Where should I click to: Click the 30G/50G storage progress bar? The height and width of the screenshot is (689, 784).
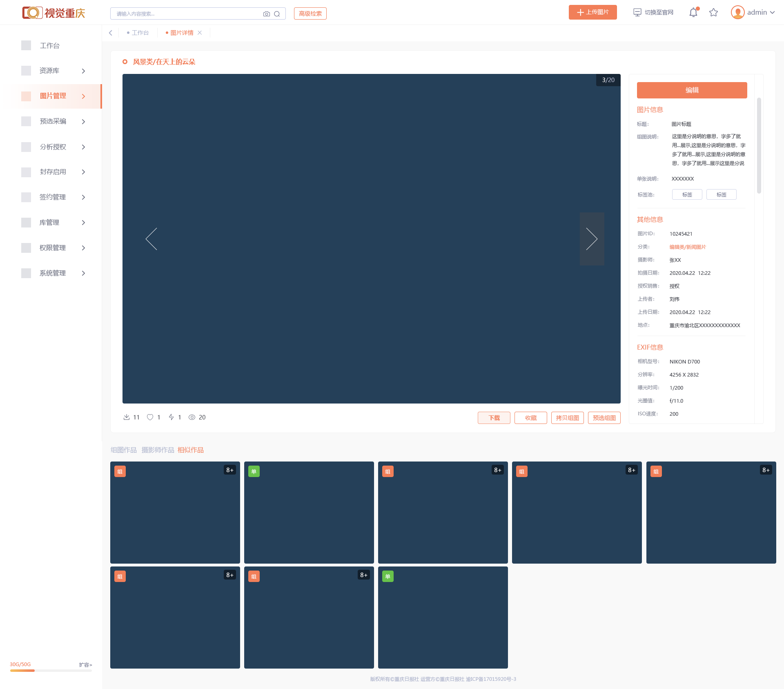(x=51, y=670)
